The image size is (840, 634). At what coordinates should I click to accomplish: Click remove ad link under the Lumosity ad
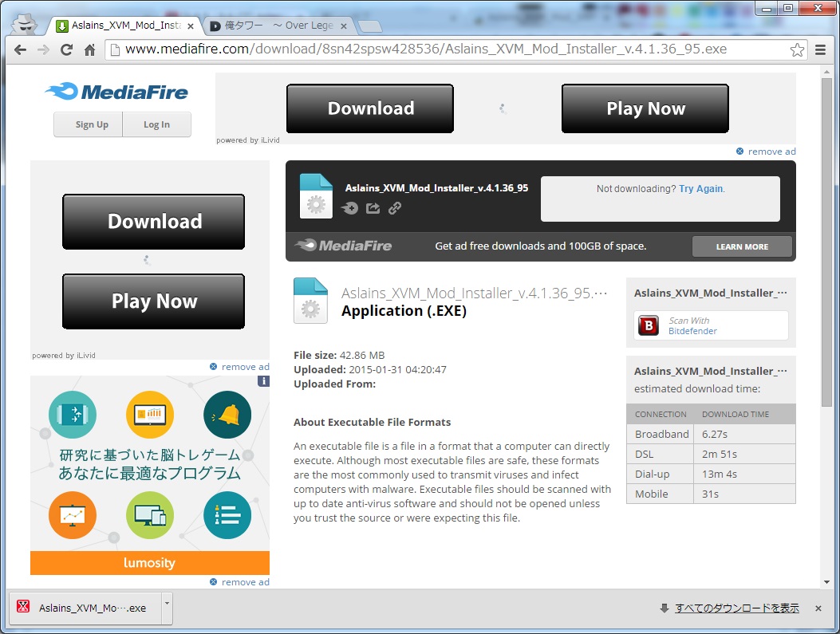tap(239, 582)
